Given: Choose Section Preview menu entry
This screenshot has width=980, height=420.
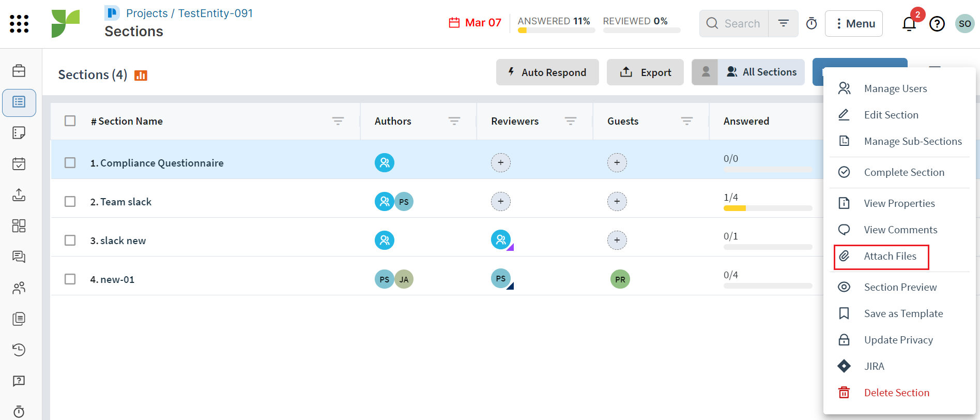Looking at the screenshot, I should tap(899, 287).
